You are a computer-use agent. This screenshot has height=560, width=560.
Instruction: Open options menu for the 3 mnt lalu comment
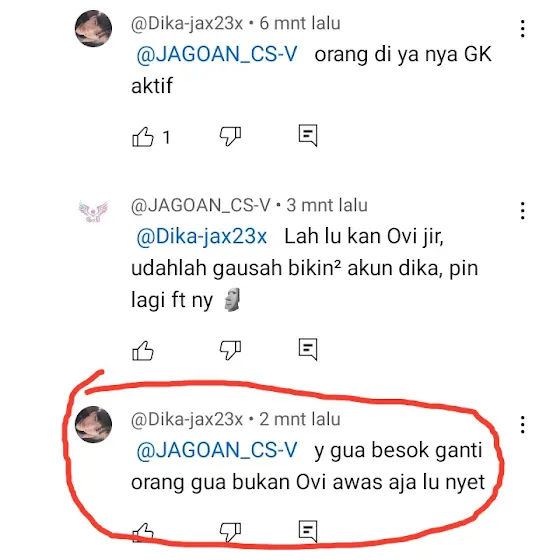(x=522, y=210)
